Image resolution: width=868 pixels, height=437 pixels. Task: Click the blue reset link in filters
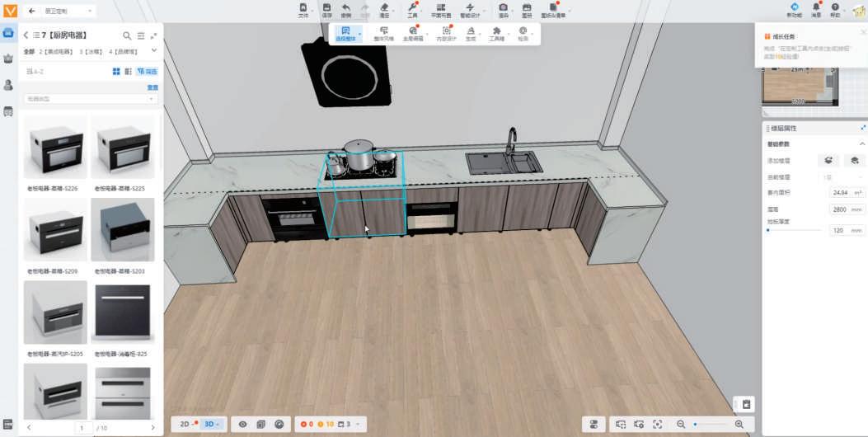[152, 87]
